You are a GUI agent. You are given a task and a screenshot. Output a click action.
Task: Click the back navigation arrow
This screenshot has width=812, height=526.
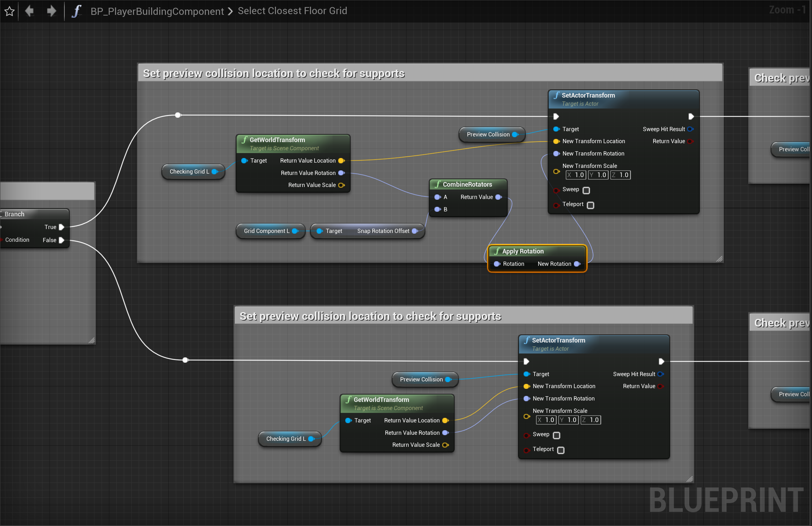coord(30,11)
